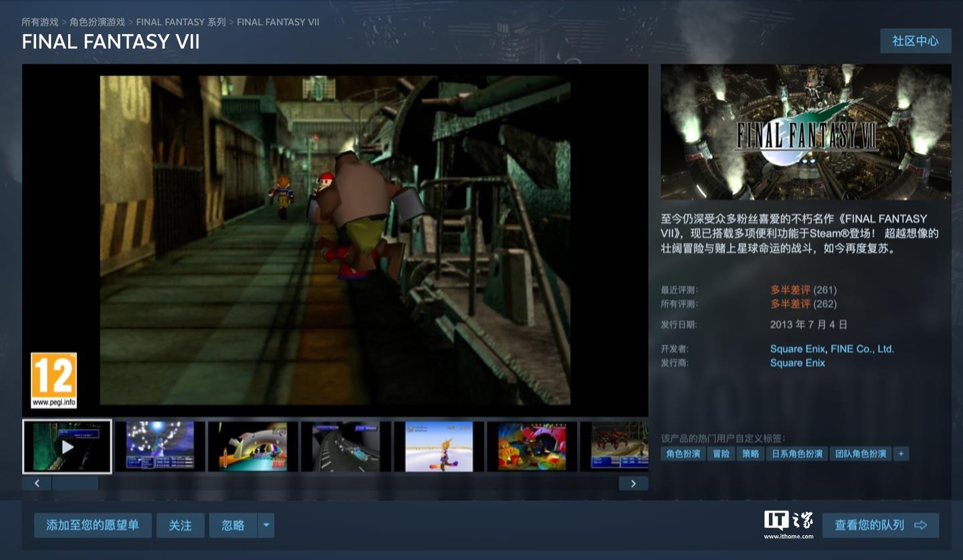The image size is (963, 560).
Task: Click the thumbnail strip scrollbar handle
Action: click(x=75, y=483)
